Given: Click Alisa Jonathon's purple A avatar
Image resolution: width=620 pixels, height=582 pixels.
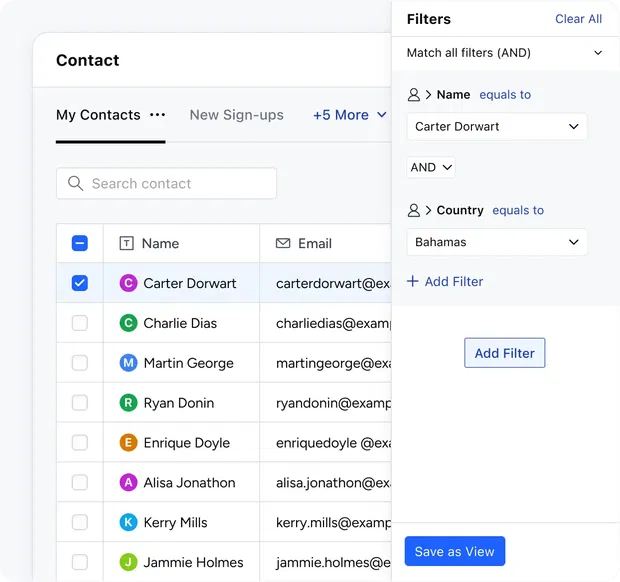Looking at the screenshot, I should 129,482.
